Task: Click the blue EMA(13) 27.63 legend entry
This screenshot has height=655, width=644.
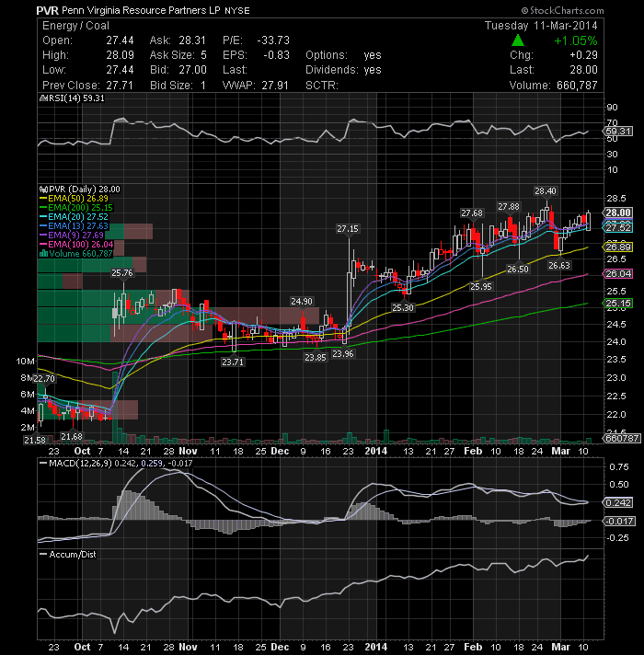Action: click(x=74, y=226)
